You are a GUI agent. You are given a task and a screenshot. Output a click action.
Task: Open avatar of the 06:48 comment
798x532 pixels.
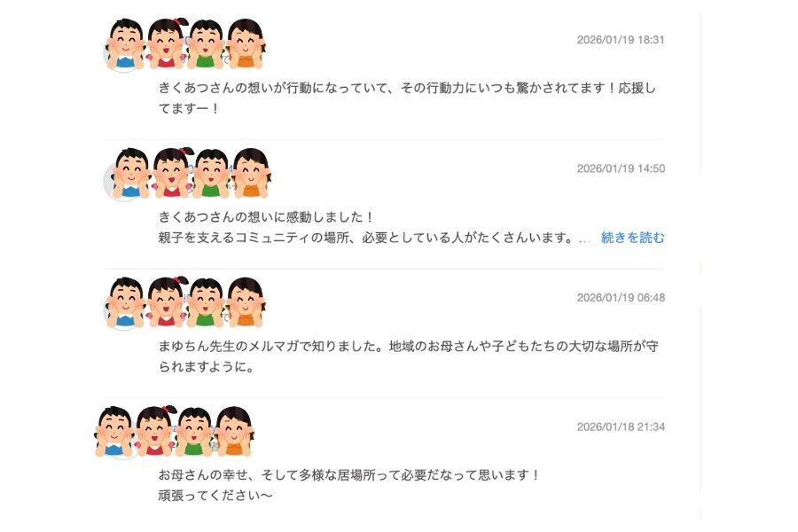pyautogui.click(x=185, y=302)
